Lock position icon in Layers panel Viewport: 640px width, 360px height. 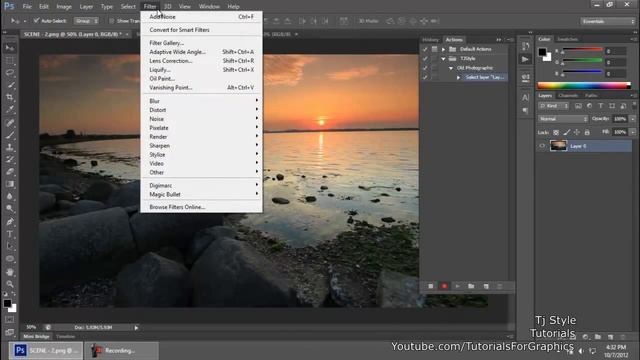pyautogui.click(x=577, y=132)
